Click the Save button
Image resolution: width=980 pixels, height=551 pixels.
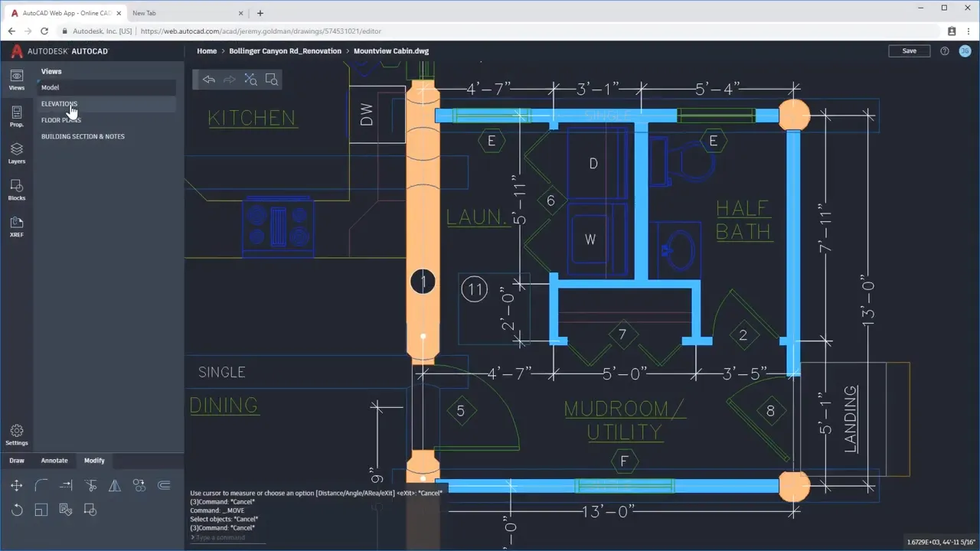(x=909, y=51)
